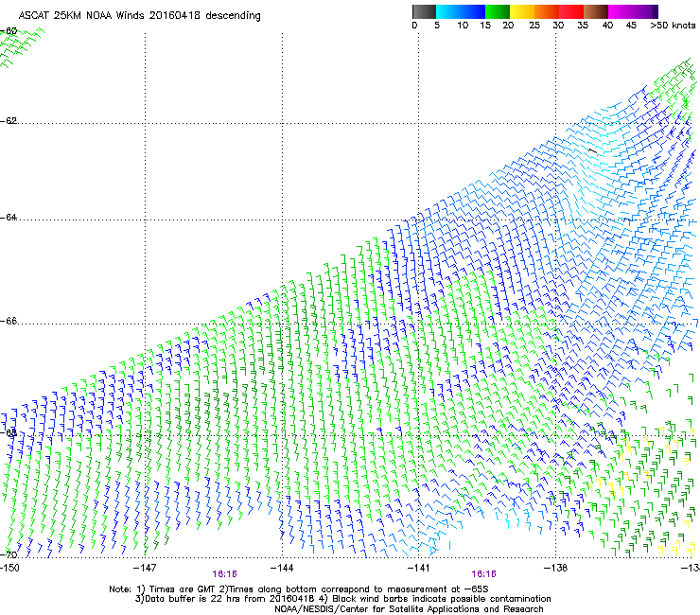The width and height of the screenshot is (700, 615).
Task: Click the '10' label under the color bar
Action: click(x=463, y=26)
